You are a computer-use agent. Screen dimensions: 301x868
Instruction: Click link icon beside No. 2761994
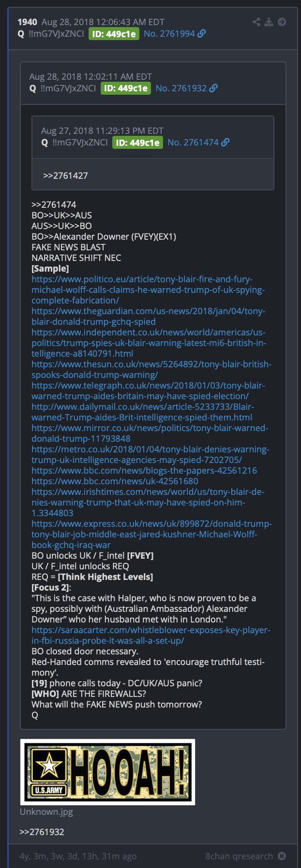point(202,33)
